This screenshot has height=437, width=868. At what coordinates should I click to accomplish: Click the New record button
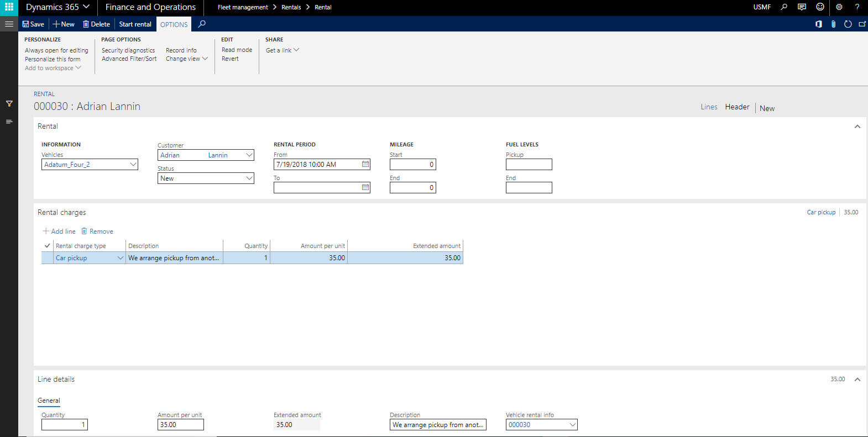click(x=64, y=24)
